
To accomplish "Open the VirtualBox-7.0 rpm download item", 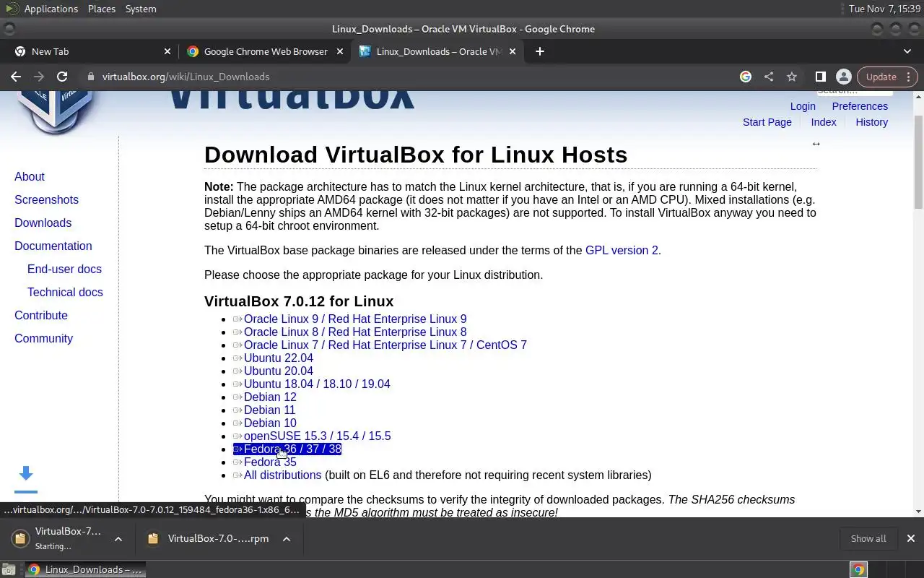I will coord(208,538).
